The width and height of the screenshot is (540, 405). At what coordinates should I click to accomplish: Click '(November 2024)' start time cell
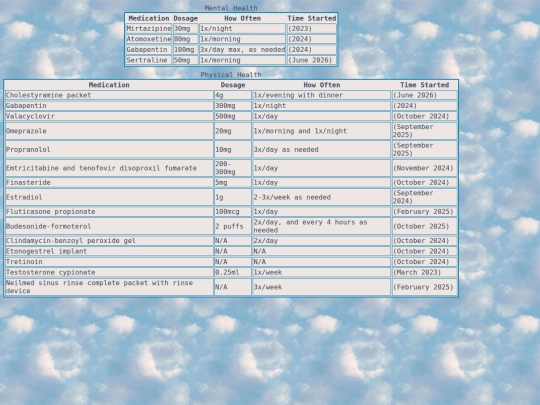pos(425,168)
